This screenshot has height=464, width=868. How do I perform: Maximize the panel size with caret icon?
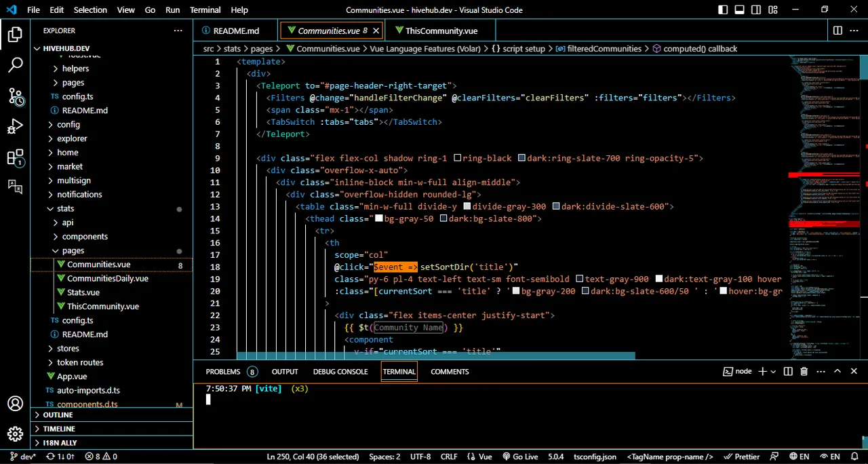click(837, 371)
